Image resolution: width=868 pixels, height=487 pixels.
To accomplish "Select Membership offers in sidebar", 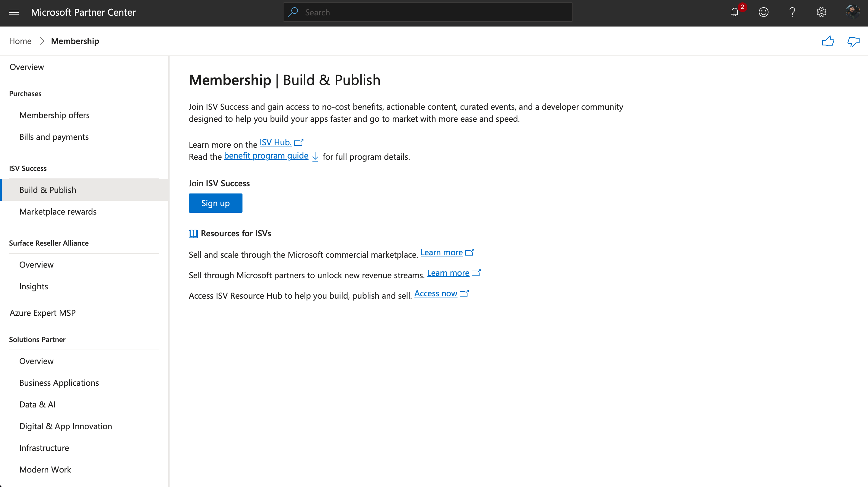I will pyautogui.click(x=54, y=115).
